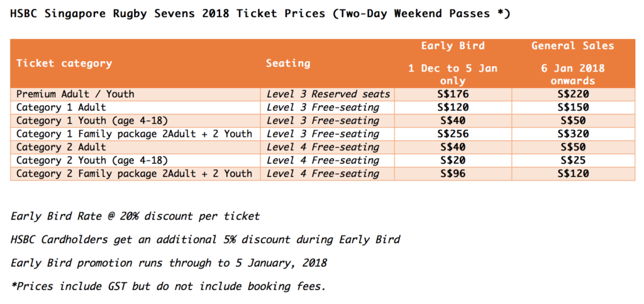Select the Early Bird column header
Viewport: 644px width, 304px height.
click(453, 45)
